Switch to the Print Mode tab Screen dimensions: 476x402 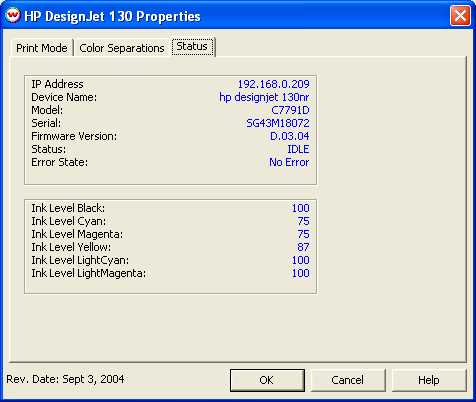pos(42,48)
